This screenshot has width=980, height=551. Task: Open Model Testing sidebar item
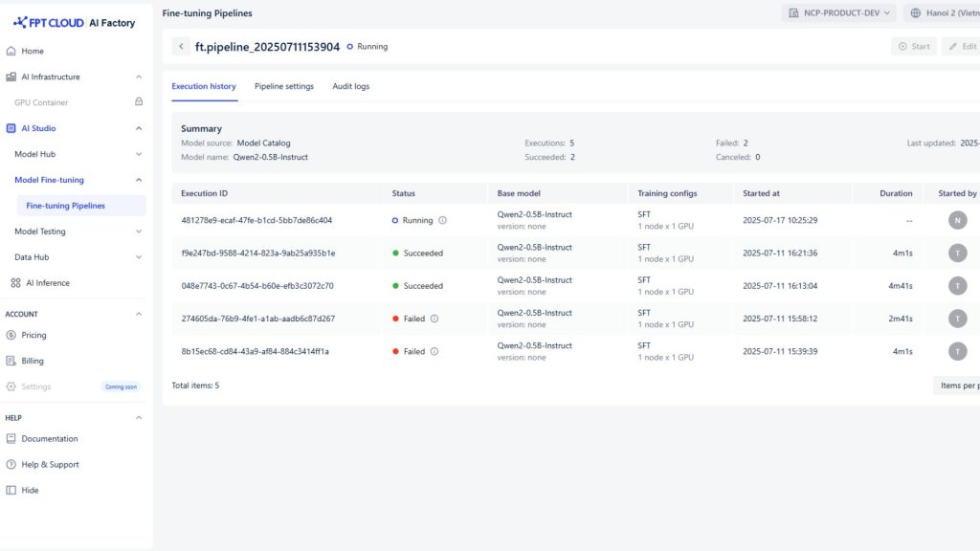(x=40, y=231)
